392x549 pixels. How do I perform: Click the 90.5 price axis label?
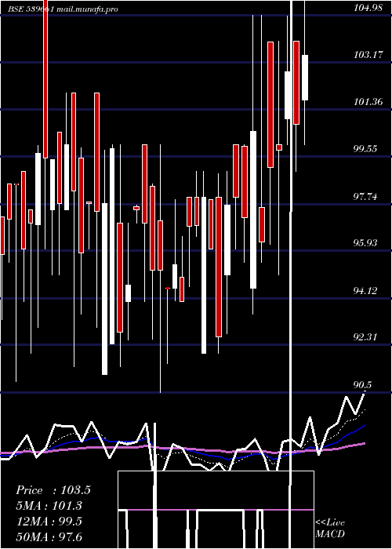coord(362,385)
